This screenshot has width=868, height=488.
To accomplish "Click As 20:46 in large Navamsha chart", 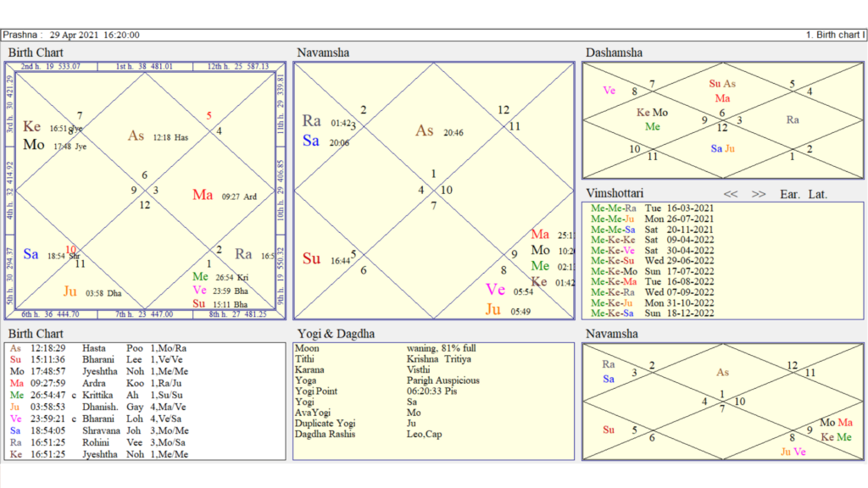I will 440,131.
